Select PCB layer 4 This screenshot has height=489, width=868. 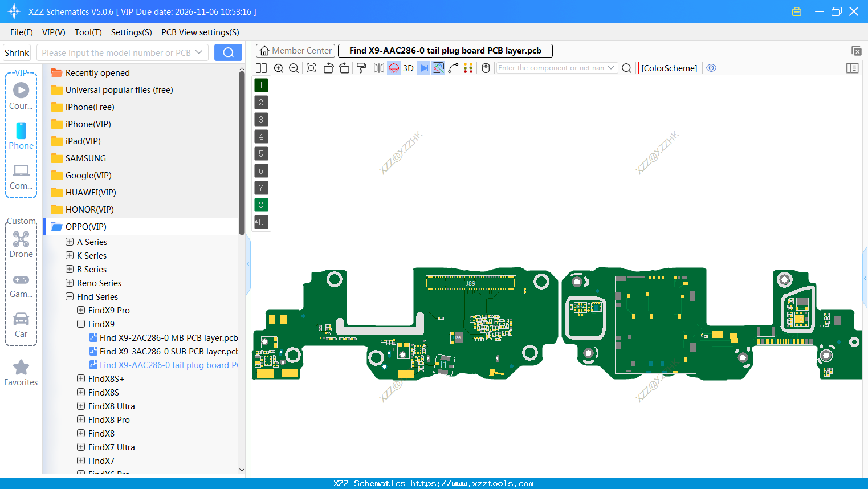(x=261, y=137)
